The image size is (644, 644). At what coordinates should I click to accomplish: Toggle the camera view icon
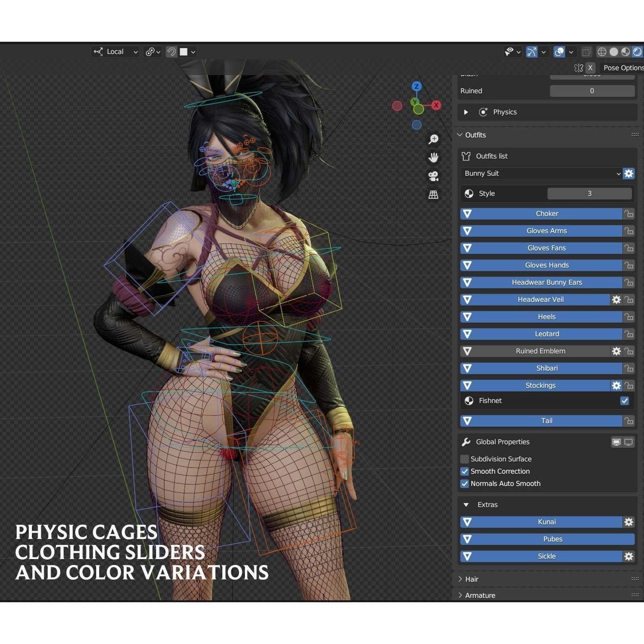point(433,176)
